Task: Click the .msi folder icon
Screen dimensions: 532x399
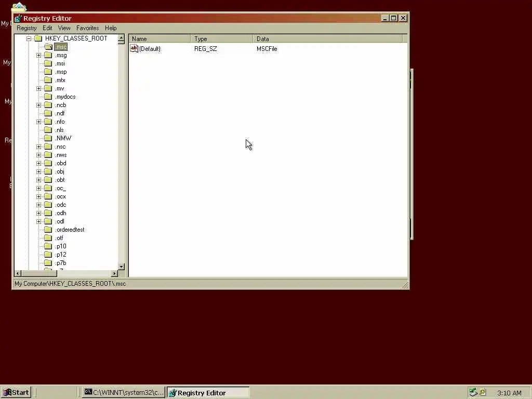Action: 48,63
